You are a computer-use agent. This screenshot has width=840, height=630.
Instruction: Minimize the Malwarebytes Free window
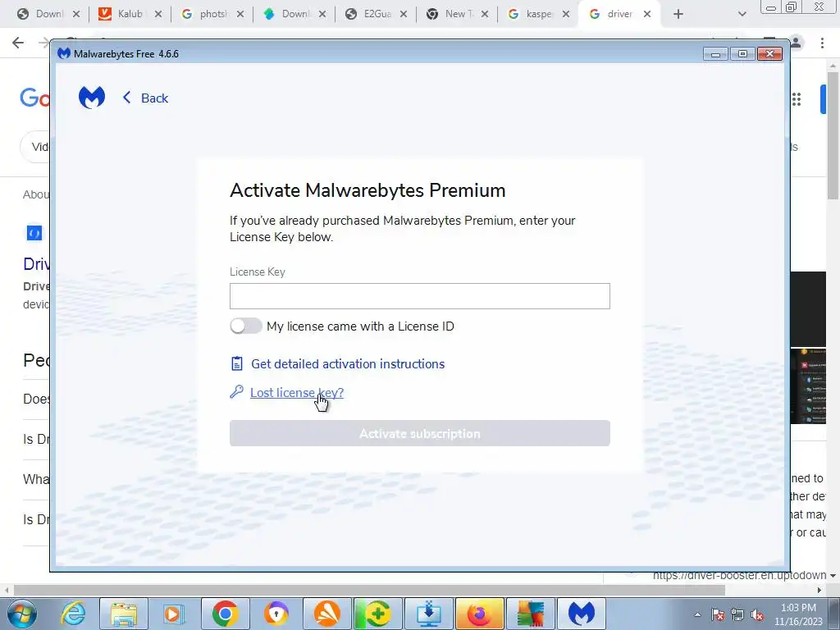[x=715, y=54]
